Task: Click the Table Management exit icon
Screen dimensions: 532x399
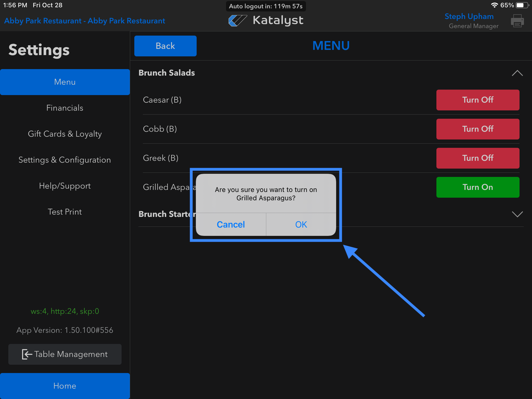Action: click(27, 354)
